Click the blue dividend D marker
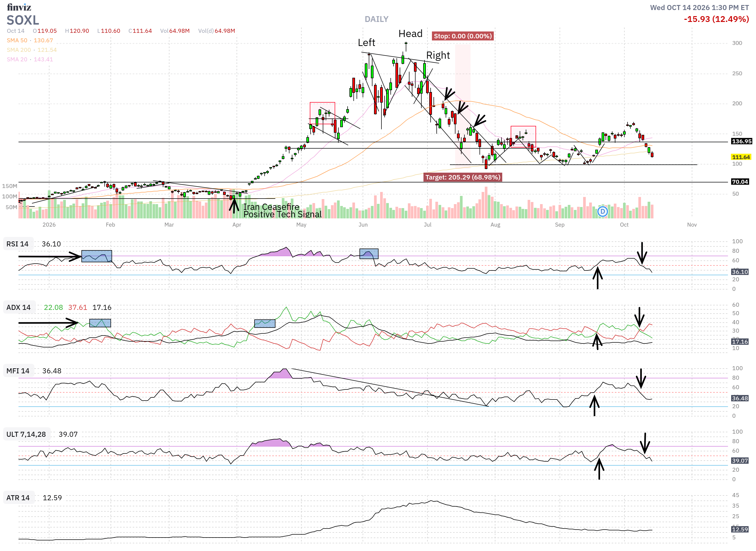This screenshot has width=756, height=551. (602, 212)
